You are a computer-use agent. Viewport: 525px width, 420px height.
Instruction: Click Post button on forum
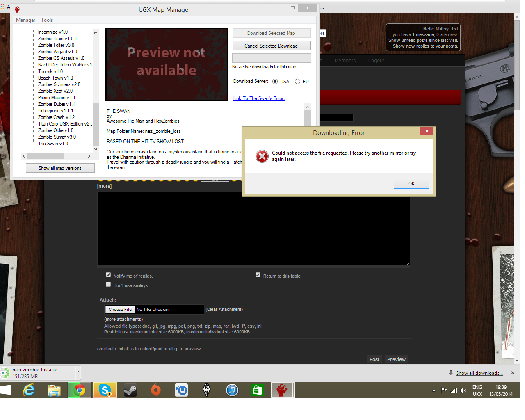point(374,359)
